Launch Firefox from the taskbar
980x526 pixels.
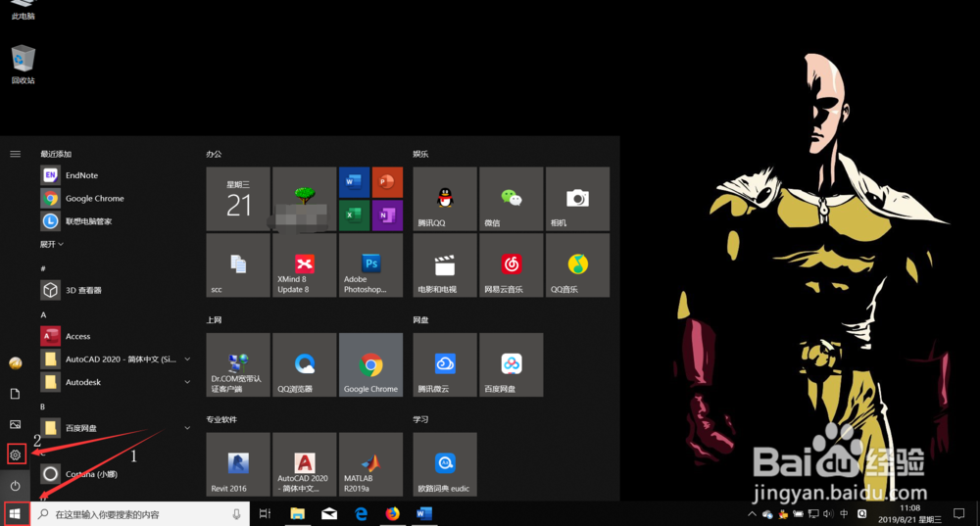(393, 513)
